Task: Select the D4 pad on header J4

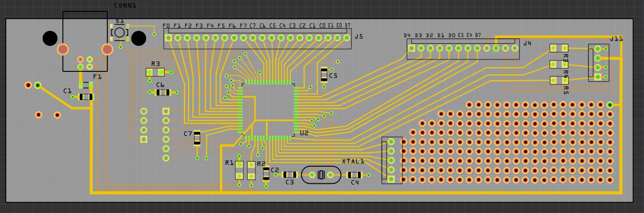Action: (411, 48)
